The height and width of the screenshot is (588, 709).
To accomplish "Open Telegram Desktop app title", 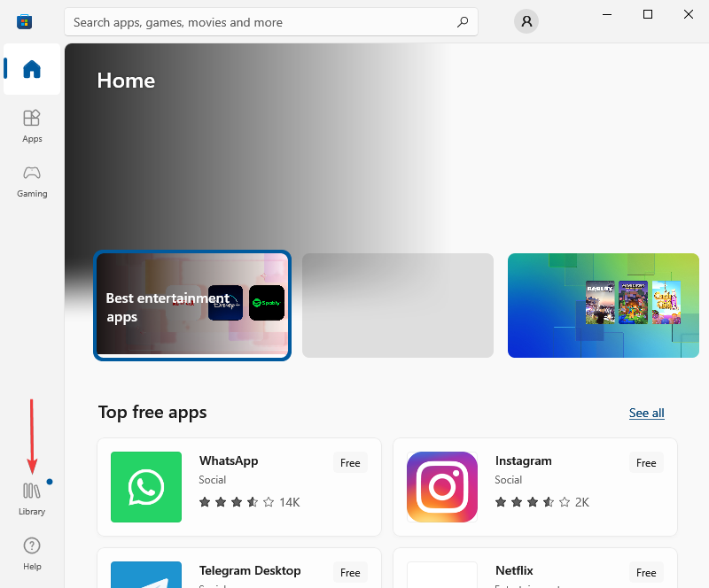I will 250,570.
